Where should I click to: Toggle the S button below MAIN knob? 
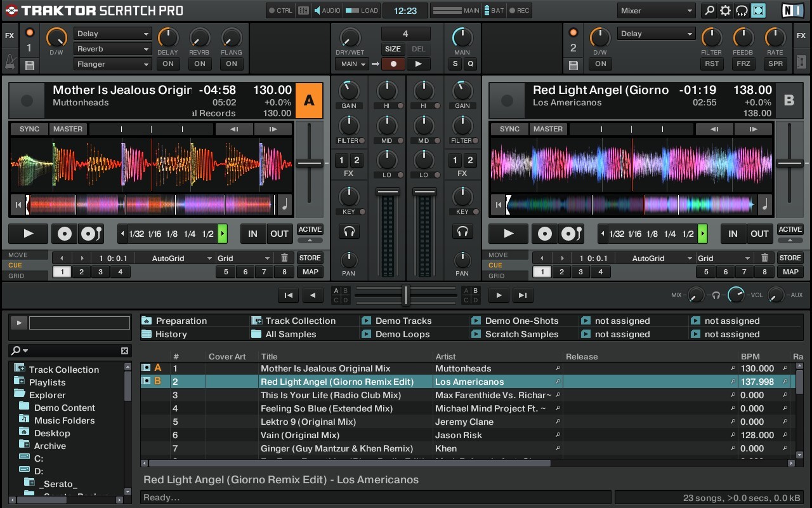click(455, 63)
